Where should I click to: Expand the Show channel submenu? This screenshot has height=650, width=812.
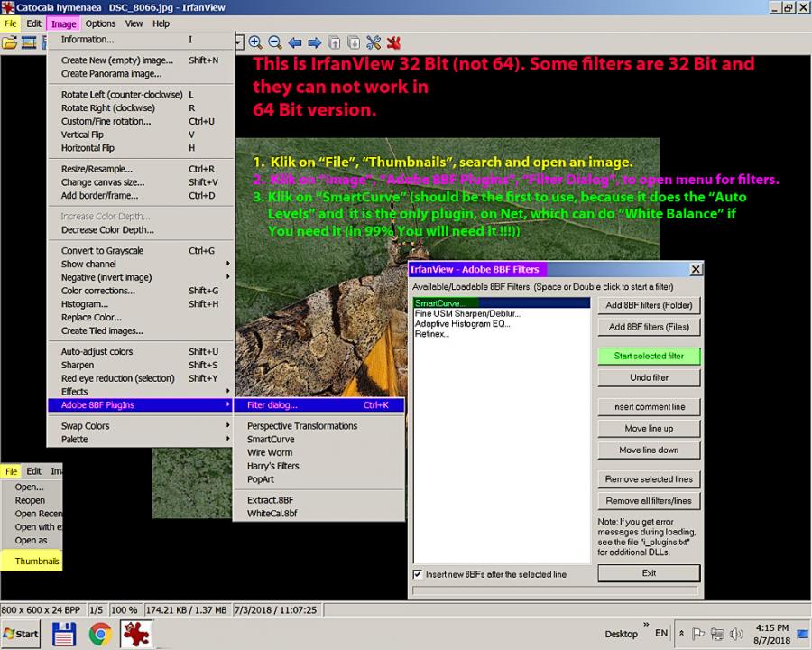click(141, 265)
